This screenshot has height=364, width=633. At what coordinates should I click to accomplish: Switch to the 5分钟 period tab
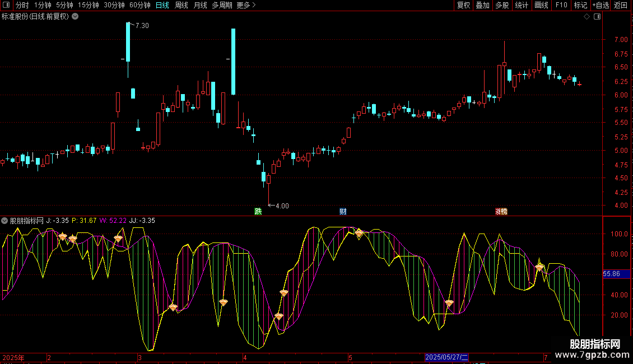(x=64, y=5)
